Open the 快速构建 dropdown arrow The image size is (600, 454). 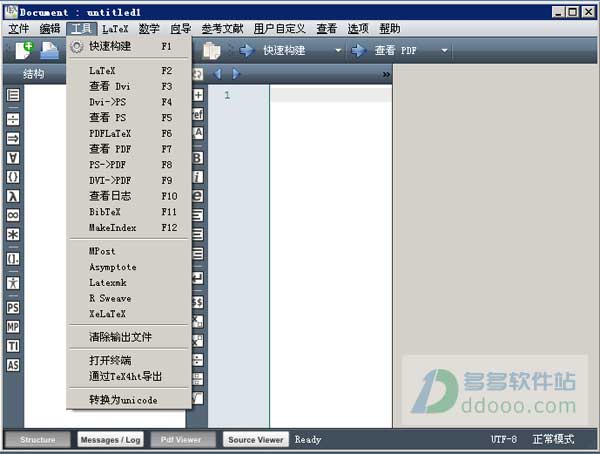click(x=338, y=51)
